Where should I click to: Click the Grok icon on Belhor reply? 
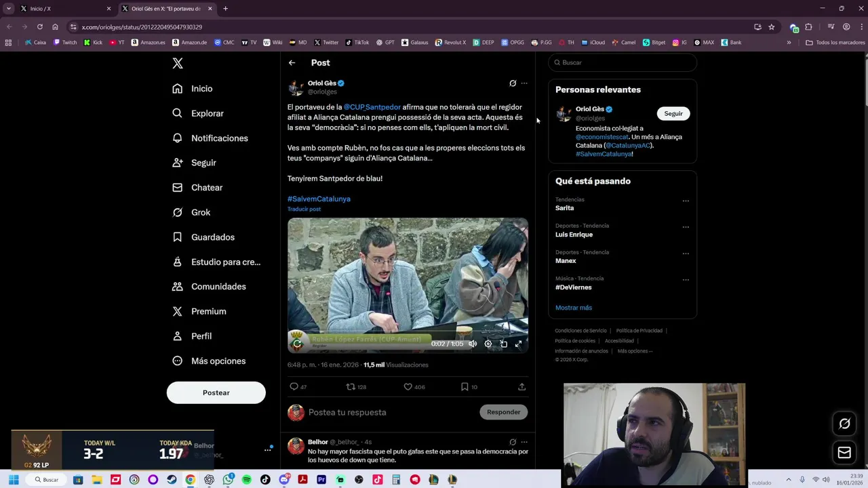(513, 442)
